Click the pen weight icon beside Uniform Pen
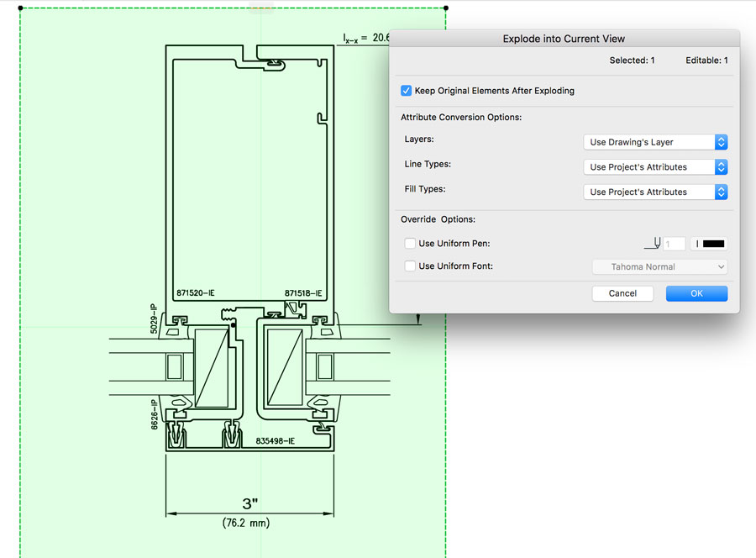 [652, 244]
